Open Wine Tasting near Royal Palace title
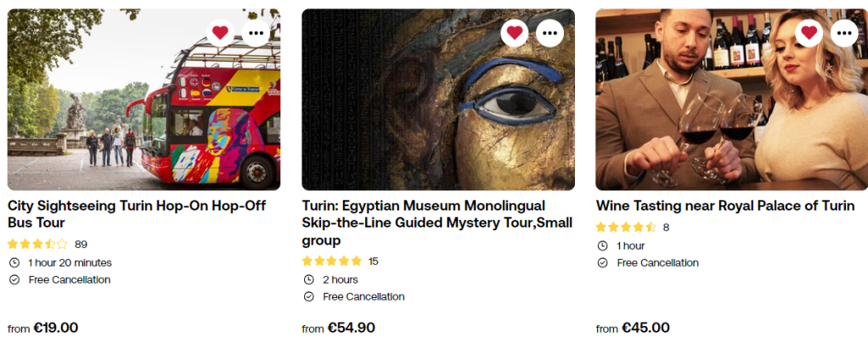 pyautogui.click(x=724, y=206)
